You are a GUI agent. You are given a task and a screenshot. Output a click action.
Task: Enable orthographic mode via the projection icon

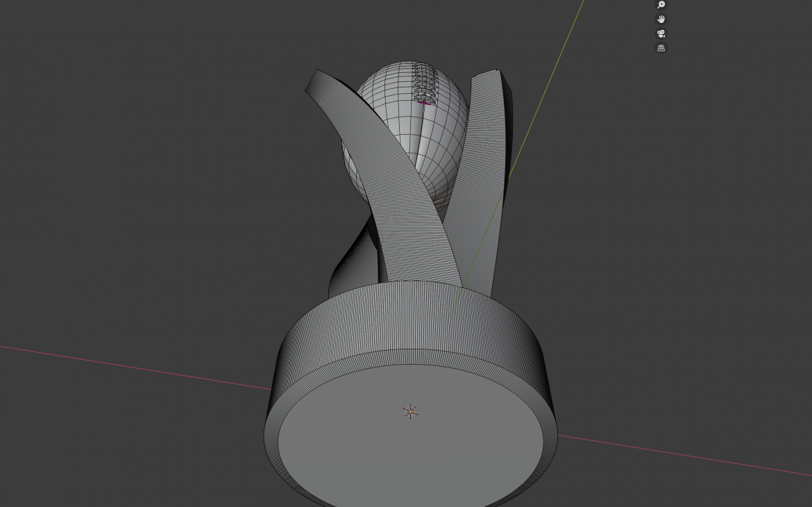661,47
